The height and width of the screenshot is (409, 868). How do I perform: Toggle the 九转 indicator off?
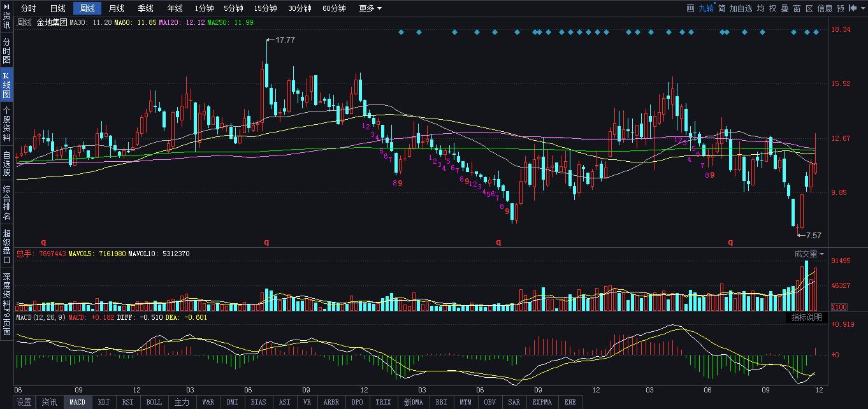click(706, 8)
